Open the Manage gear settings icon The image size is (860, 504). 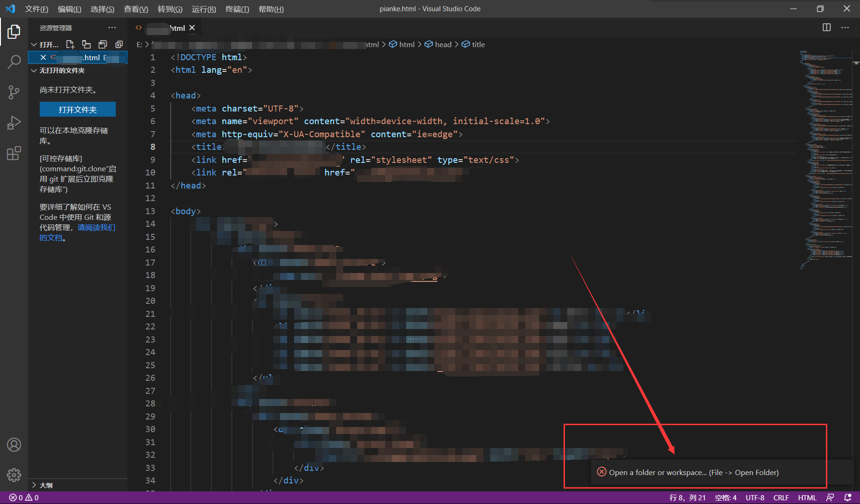point(14,475)
